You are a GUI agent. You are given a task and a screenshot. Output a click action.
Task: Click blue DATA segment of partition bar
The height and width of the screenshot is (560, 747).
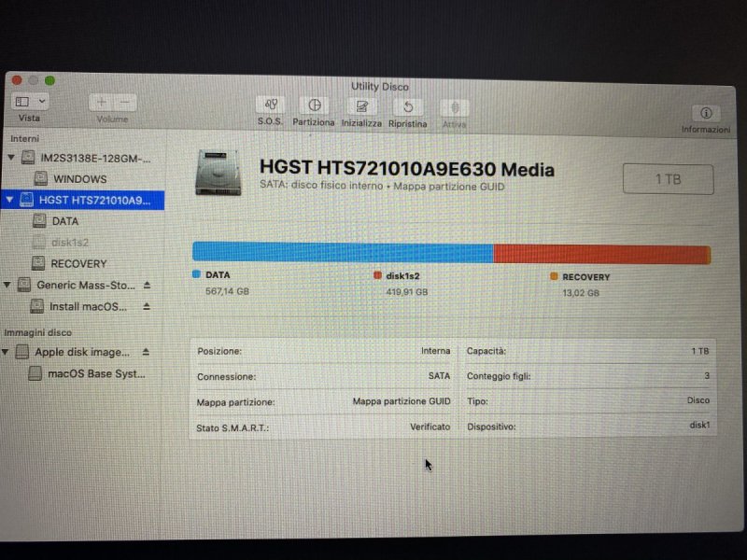pos(343,252)
